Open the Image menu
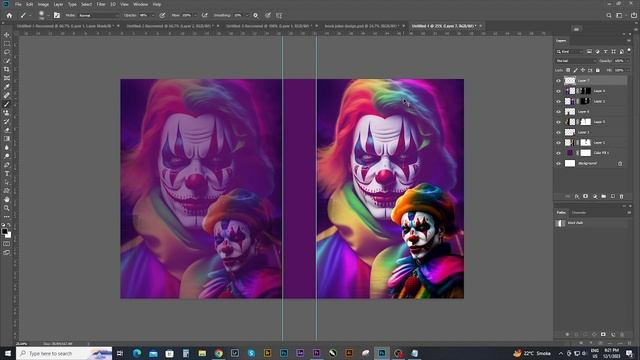The image size is (640, 360). pos(43,4)
